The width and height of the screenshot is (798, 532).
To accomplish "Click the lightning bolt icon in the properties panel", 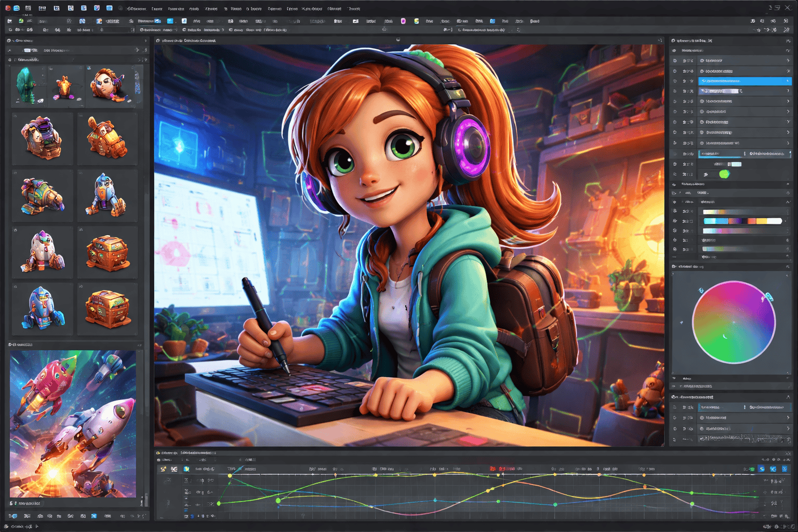I will [707, 174].
